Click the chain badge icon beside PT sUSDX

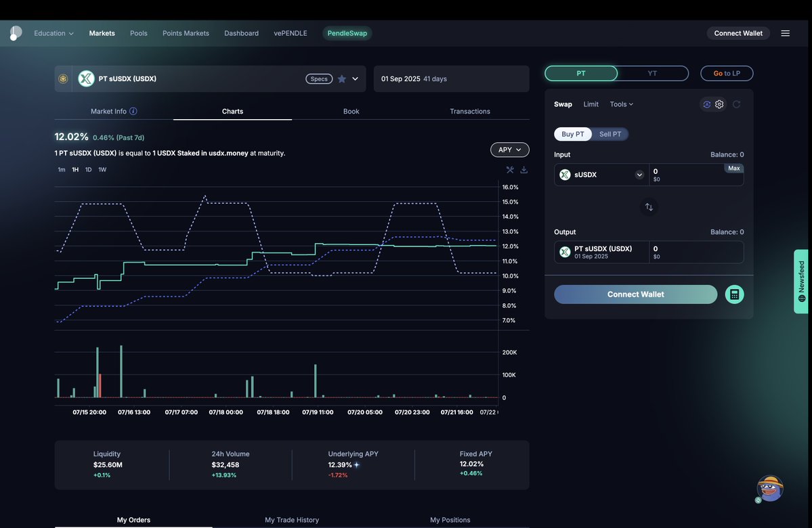(63, 79)
